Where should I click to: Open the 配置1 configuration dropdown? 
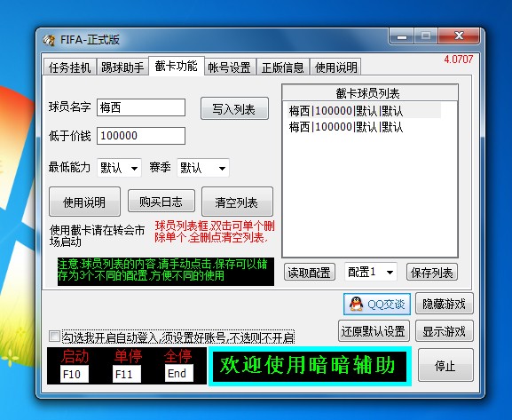click(x=371, y=272)
